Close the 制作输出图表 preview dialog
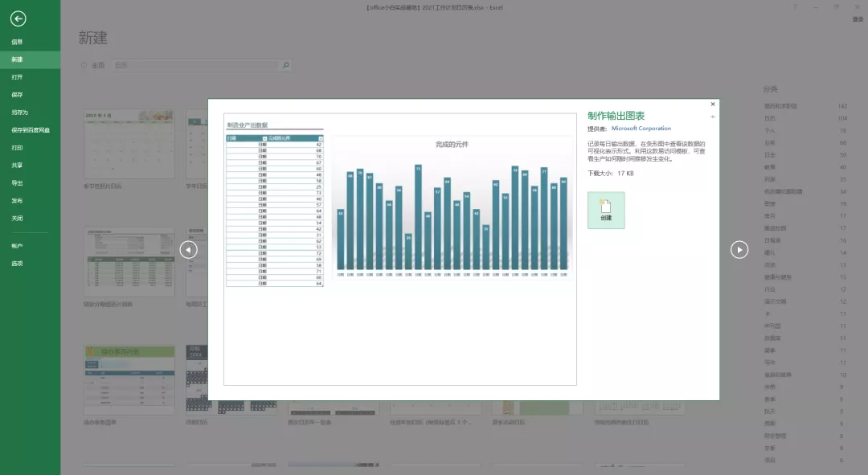Image resolution: width=868 pixels, height=475 pixels. point(713,104)
